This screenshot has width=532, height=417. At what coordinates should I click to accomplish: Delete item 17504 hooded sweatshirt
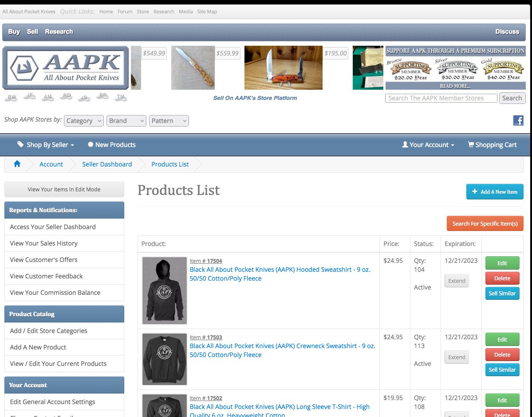[502, 278]
